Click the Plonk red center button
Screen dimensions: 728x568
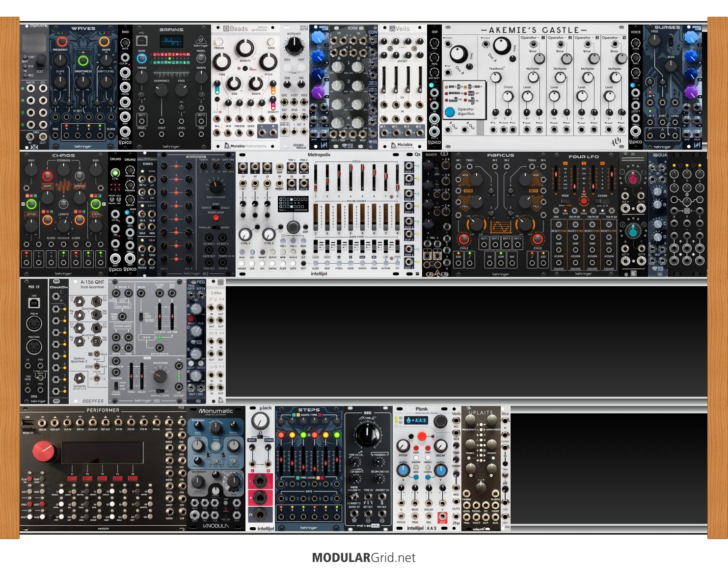pos(422,436)
